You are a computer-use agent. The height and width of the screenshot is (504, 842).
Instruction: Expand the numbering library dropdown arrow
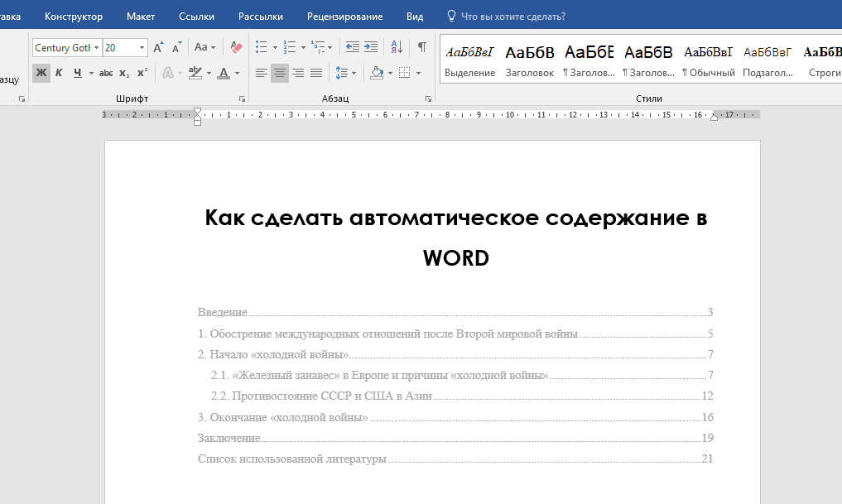(x=303, y=47)
